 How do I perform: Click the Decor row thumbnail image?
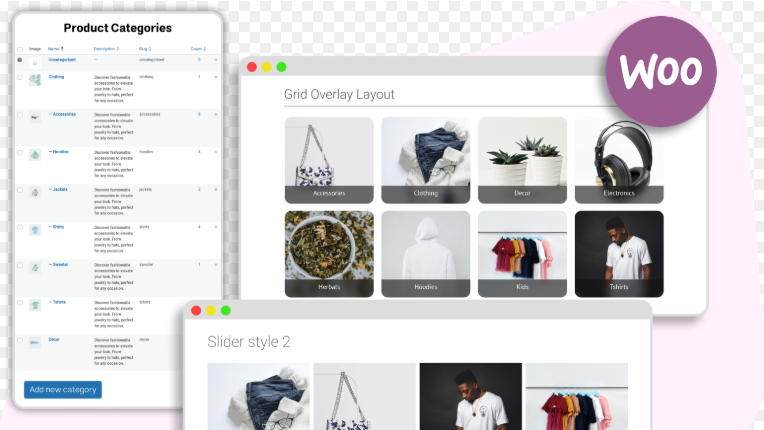pyautogui.click(x=35, y=342)
